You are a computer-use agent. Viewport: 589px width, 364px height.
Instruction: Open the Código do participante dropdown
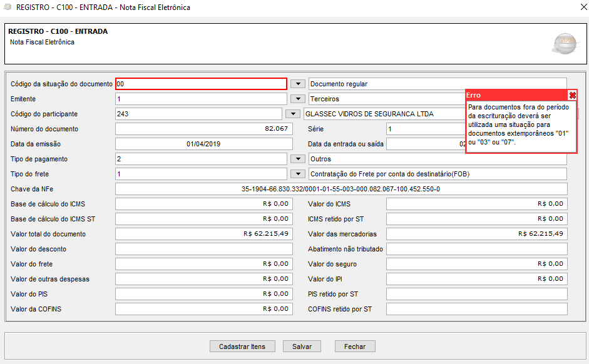293,114
